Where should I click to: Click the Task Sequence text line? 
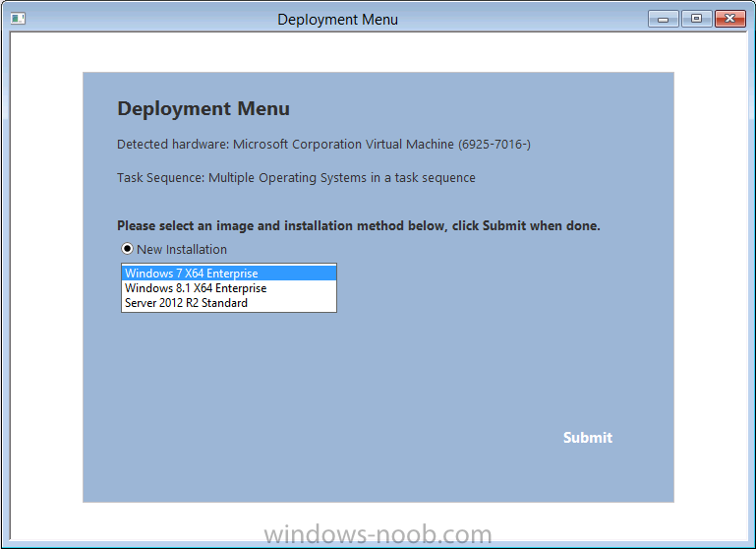[296, 177]
